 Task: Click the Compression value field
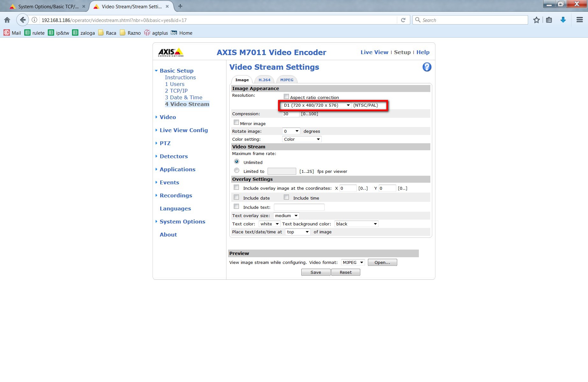click(x=291, y=114)
